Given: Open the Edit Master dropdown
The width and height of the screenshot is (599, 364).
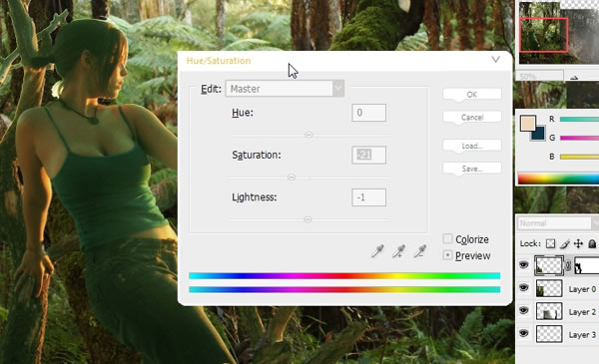Looking at the screenshot, I should click(285, 89).
